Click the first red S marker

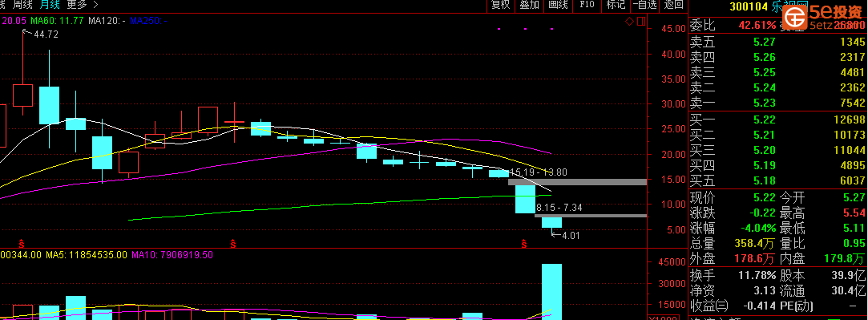click(x=22, y=243)
